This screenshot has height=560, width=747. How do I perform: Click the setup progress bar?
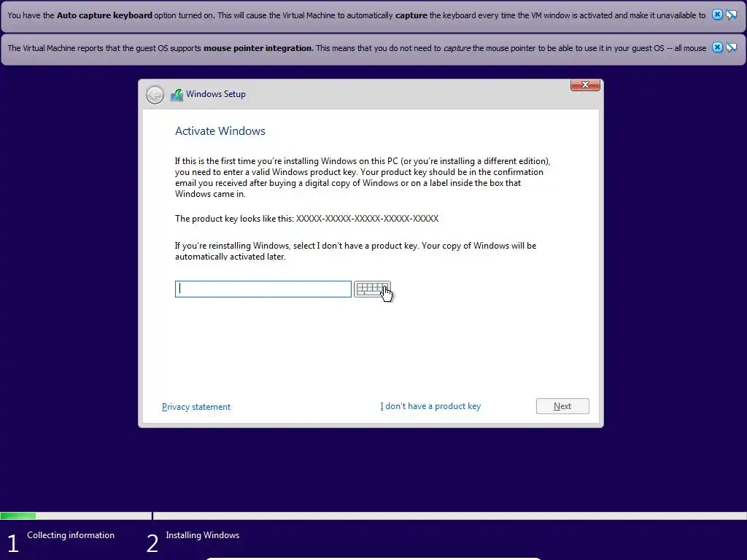(373, 516)
